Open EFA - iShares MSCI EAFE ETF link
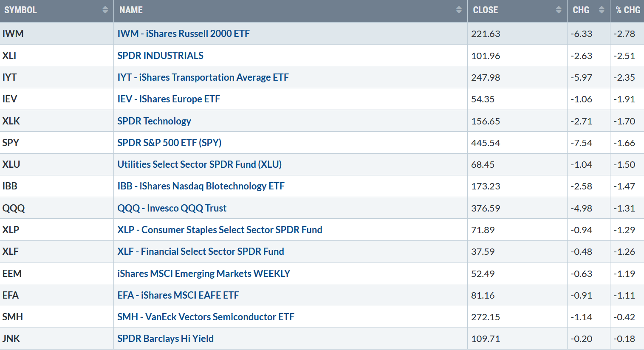This screenshot has width=644, height=350. click(178, 295)
